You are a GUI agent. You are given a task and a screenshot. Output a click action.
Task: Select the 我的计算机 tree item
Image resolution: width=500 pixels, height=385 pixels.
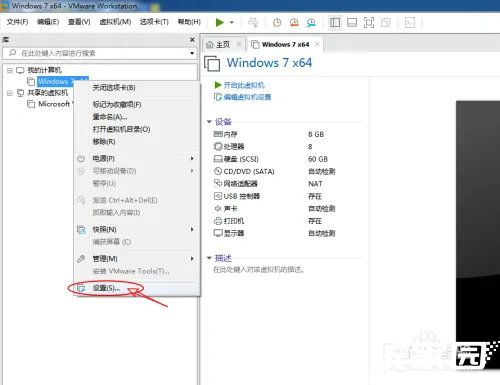pyautogui.click(x=39, y=70)
